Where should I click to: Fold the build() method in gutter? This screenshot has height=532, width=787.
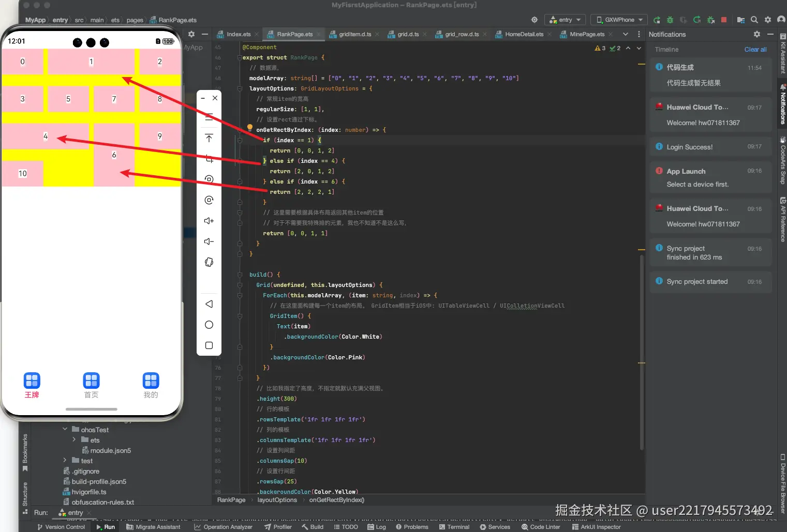click(x=240, y=275)
